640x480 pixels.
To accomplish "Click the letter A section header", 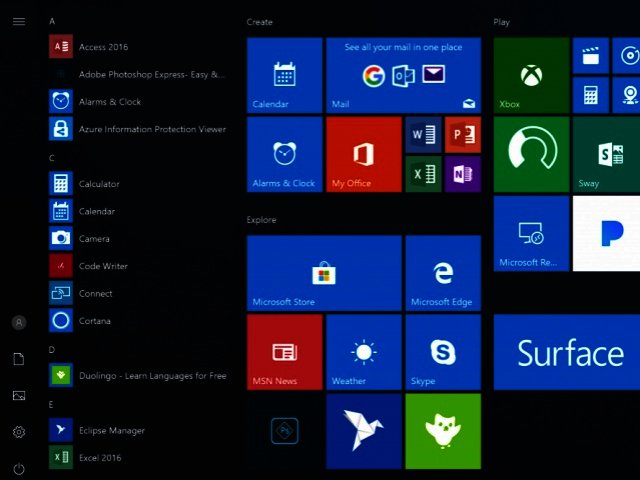I will pos(52,21).
